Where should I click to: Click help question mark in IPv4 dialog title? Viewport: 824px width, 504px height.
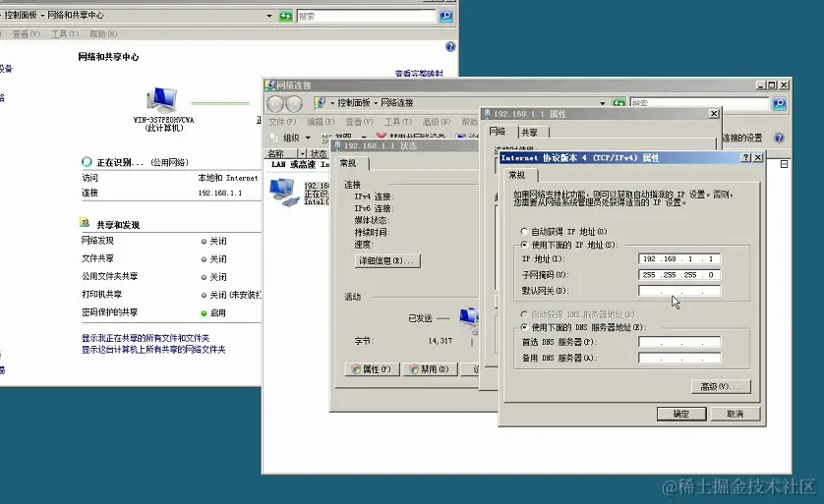pos(745,157)
